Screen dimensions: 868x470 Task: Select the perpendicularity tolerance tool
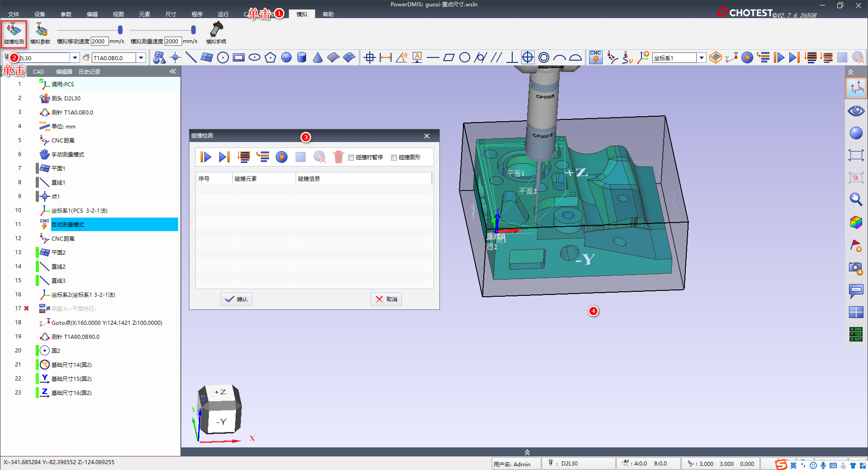pyautogui.click(x=512, y=57)
